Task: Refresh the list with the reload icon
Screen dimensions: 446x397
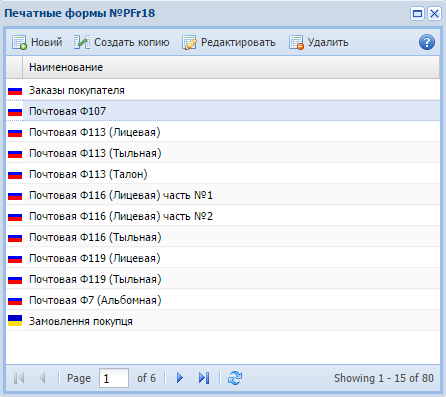Action: 235,378
